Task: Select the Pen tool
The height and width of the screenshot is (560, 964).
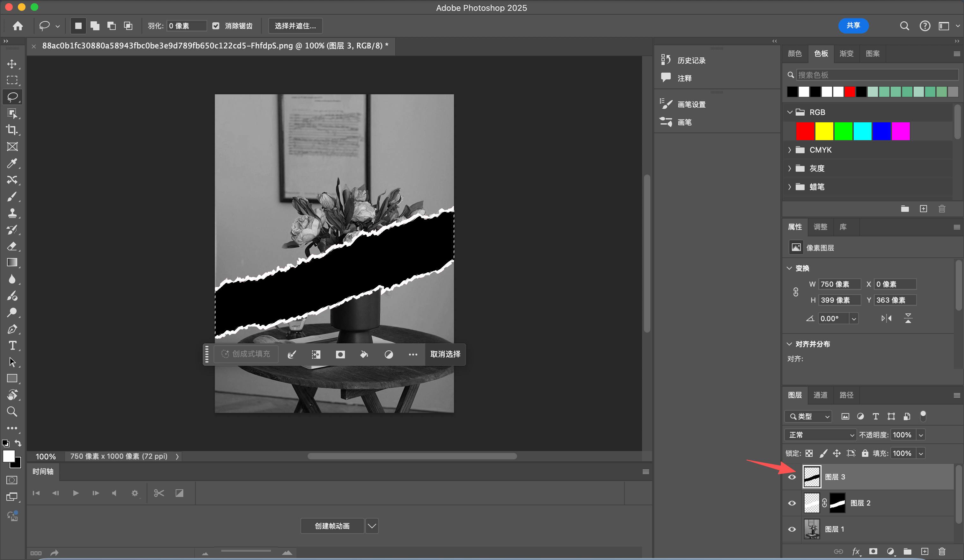Action: point(12,329)
